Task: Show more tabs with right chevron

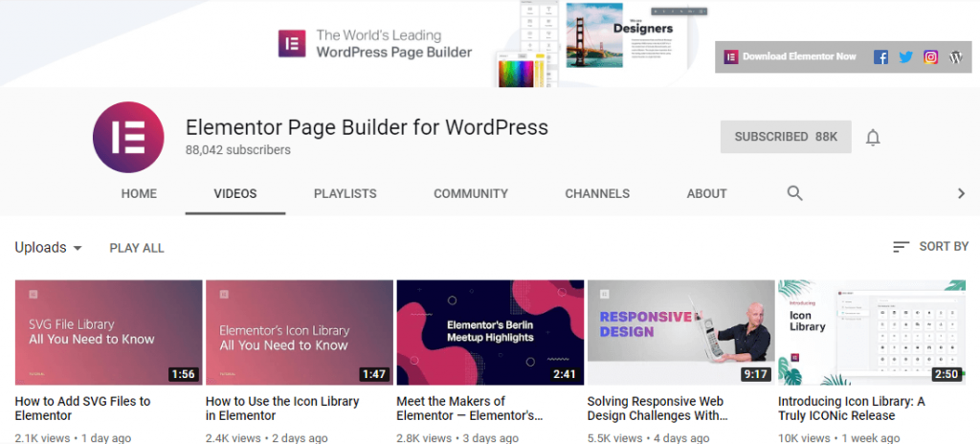Action: (961, 194)
